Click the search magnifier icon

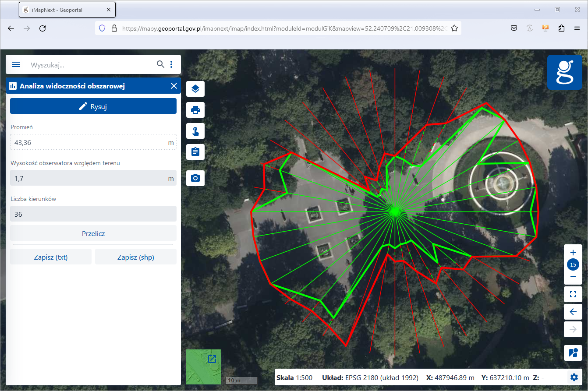(x=161, y=64)
